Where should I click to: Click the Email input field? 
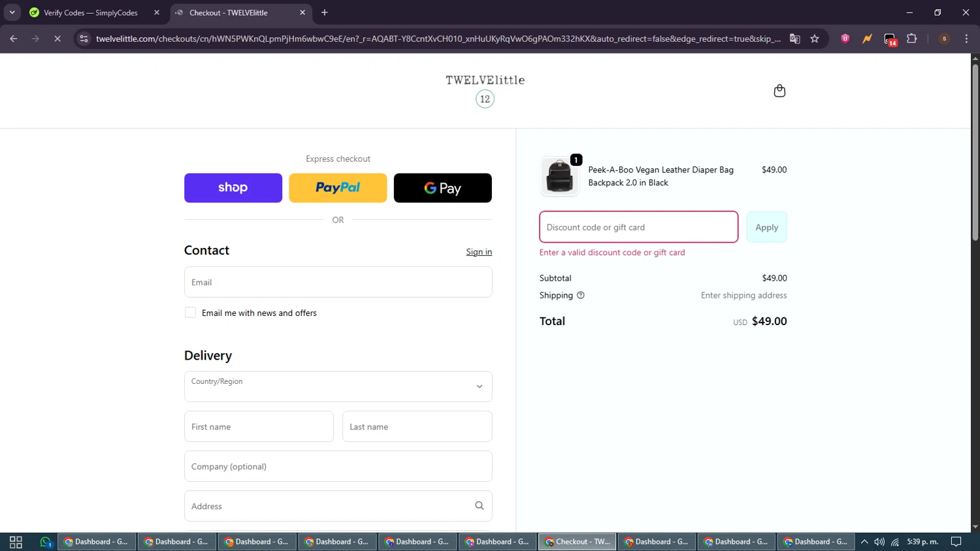338,282
